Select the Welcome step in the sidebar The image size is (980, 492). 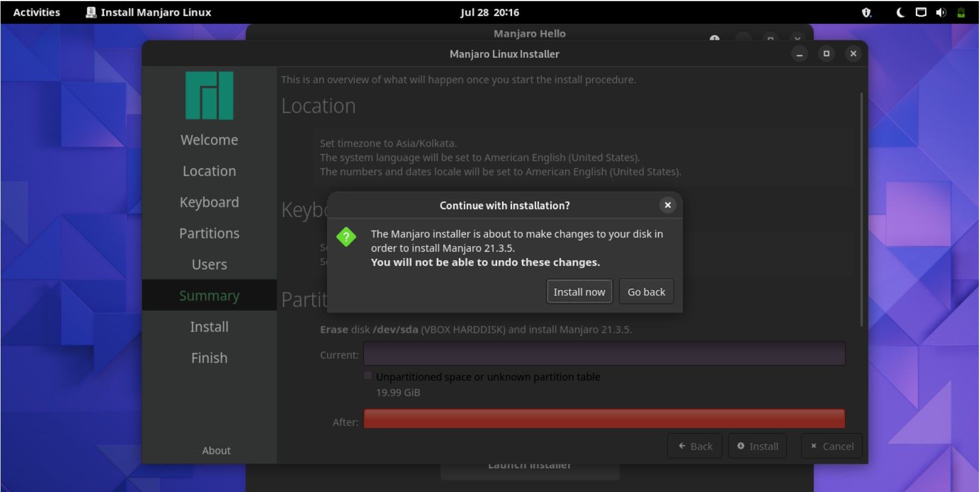[209, 140]
